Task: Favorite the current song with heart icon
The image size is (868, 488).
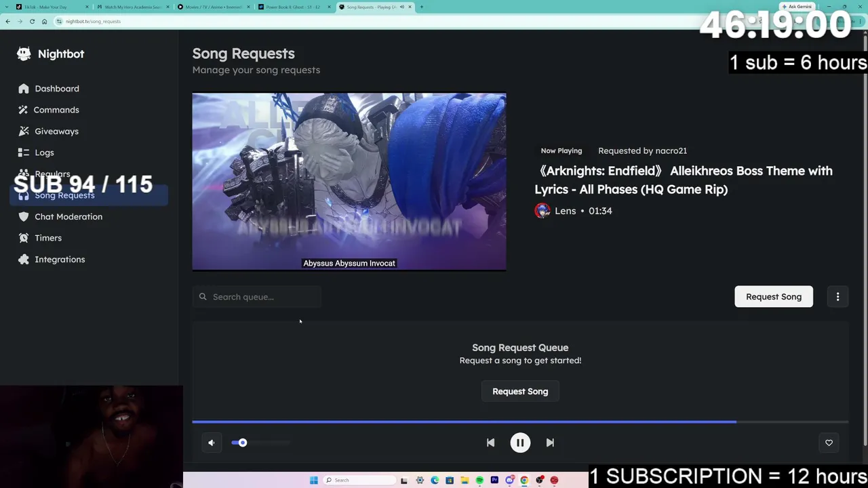Action: coord(829,443)
